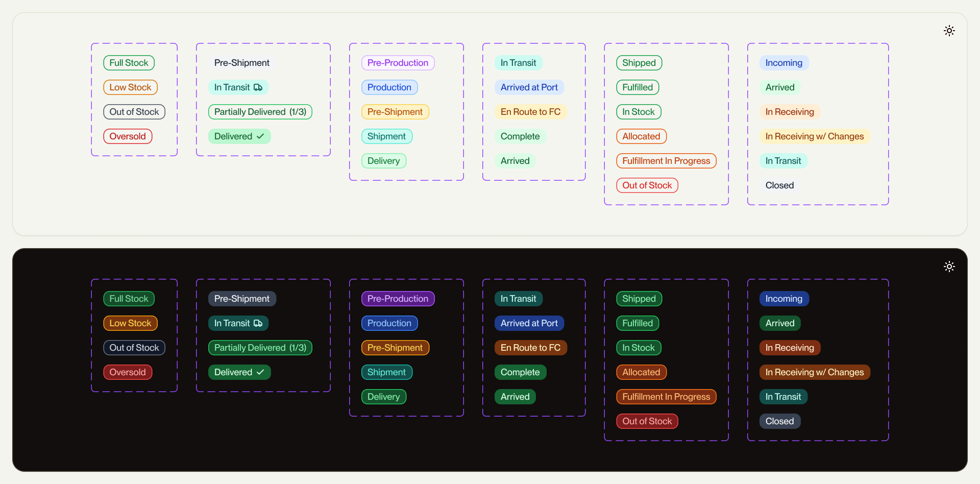Toggle theme with sun icon in dark panel
Image resolution: width=980 pixels, height=484 pixels.
(x=949, y=267)
